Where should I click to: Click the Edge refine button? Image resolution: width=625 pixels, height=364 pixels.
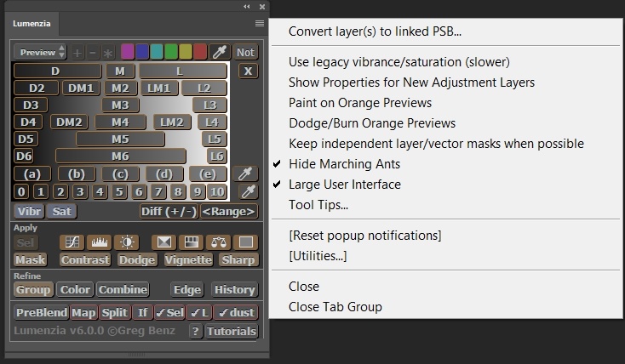pos(187,289)
